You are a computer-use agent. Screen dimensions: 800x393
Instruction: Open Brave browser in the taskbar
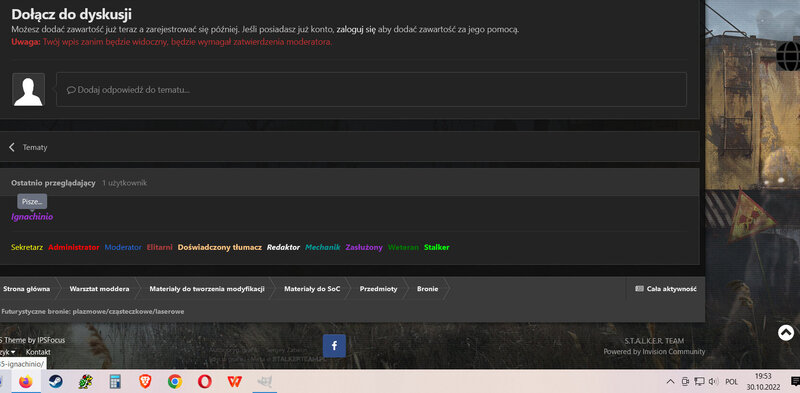(145, 381)
